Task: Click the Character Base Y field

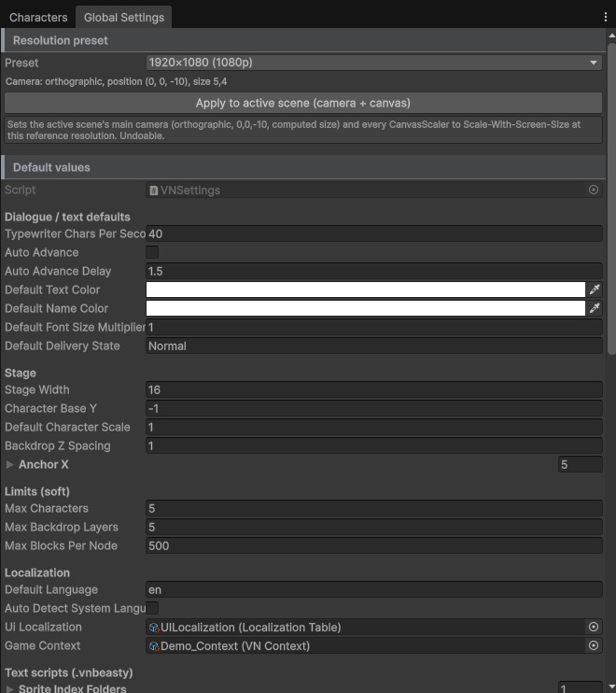Action: [374, 408]
